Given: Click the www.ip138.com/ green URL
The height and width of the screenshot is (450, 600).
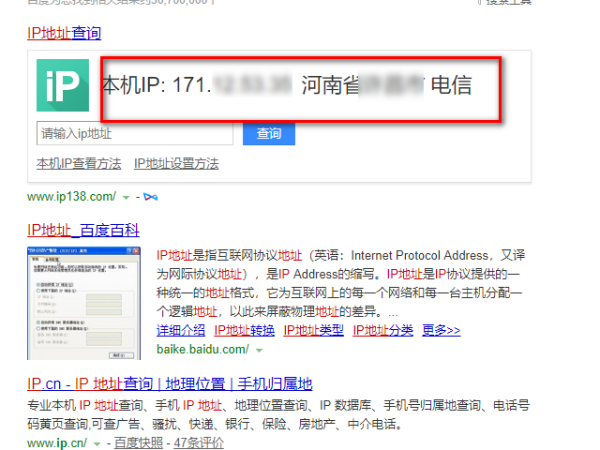Looking at the screenshot, I should 72,197.
